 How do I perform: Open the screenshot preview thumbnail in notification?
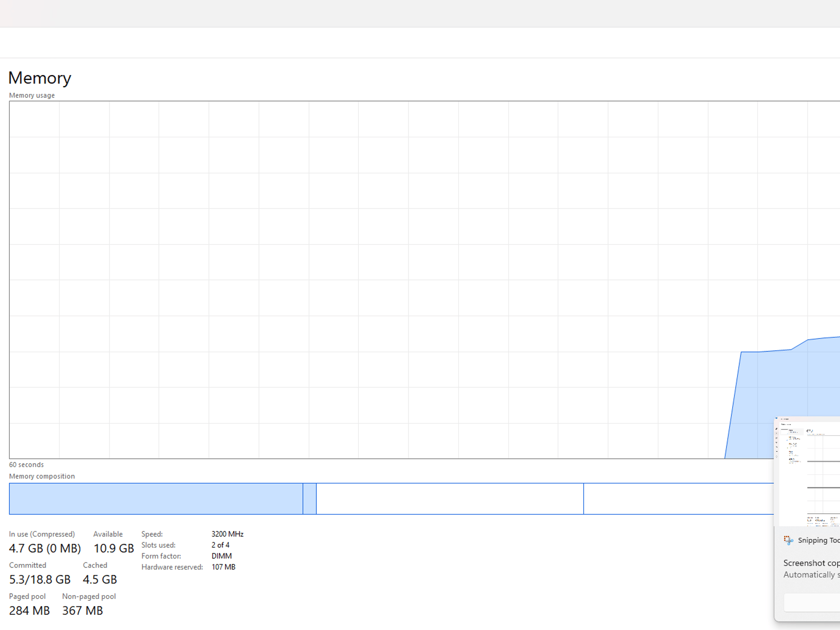tap(807, 472)
